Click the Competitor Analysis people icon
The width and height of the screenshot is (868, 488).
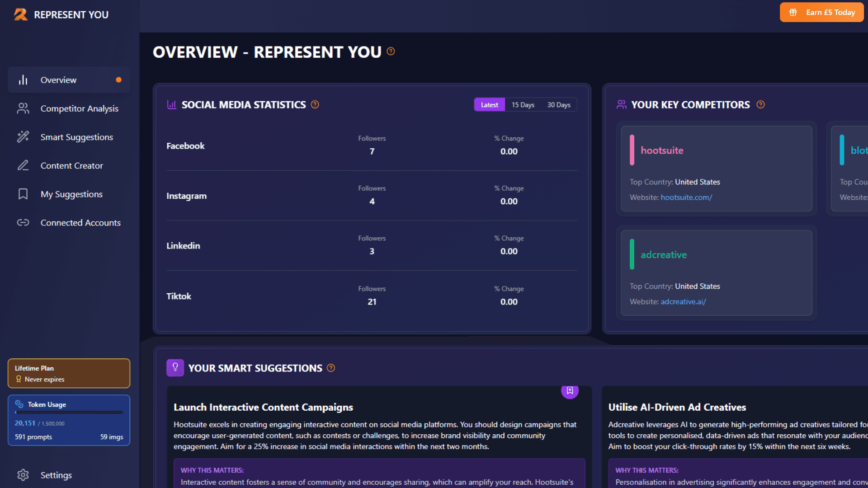[x=23, y=108]
